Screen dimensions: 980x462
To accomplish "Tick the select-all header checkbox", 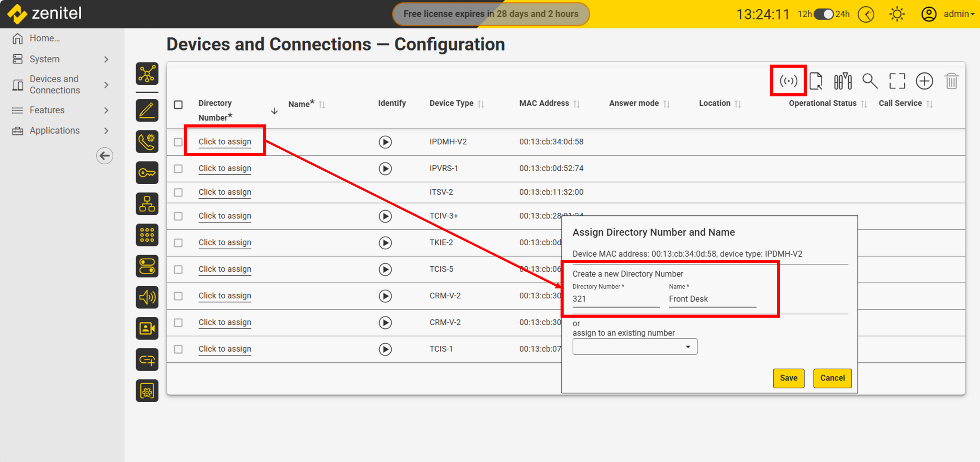I will click(178, 105).
